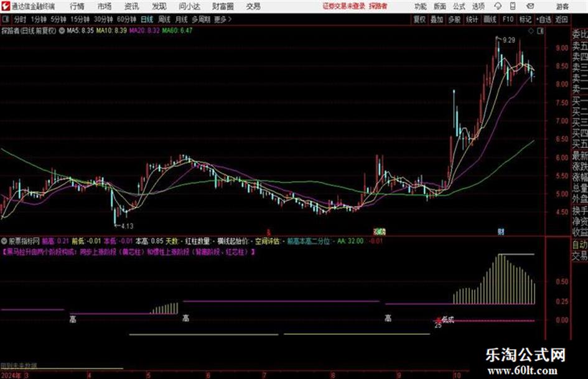Open the 发现 menu
This screenshot has height=379, width=588.
point(159,6)
